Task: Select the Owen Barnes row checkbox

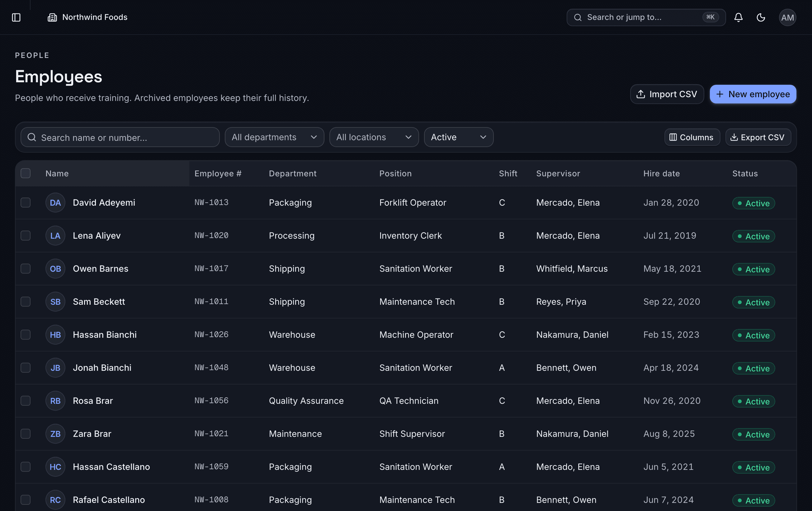Action: (26, 269)
